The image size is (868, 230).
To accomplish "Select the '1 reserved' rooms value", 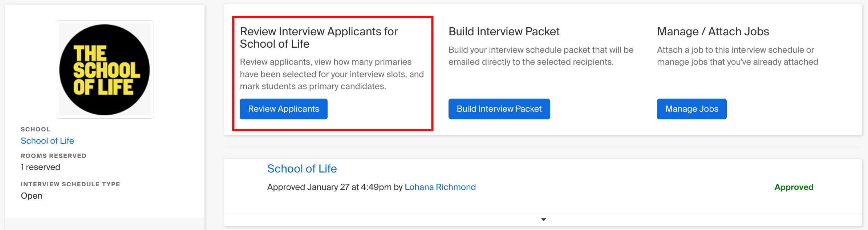I will pos(40,167).
